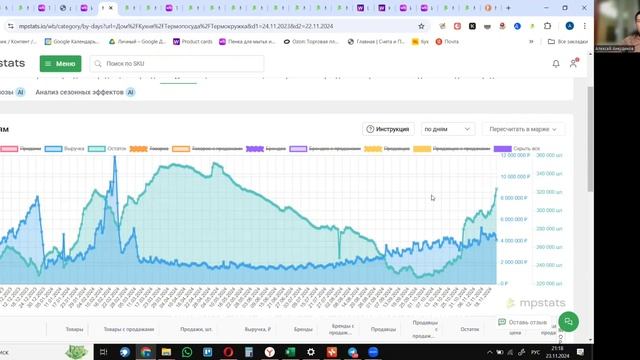Image resolution: width=640 pixels, height=360 pixels.
Task: Toggle Продавцы с продажами legend item
Action: pos(452,149)
